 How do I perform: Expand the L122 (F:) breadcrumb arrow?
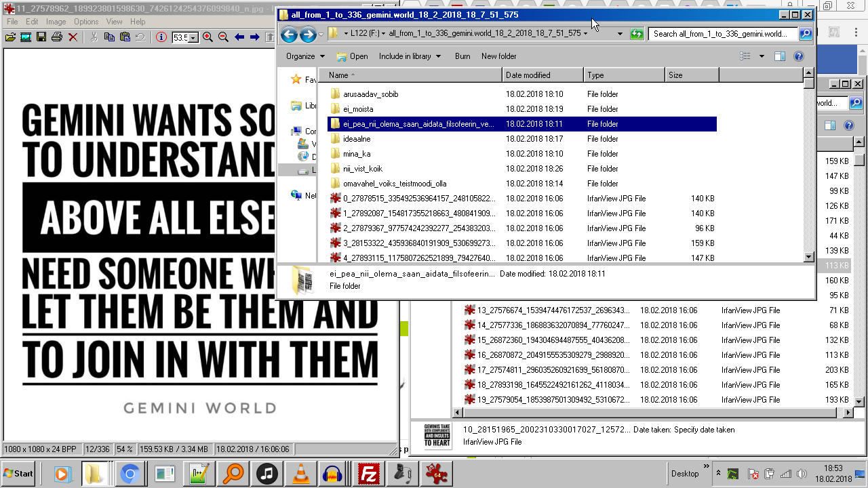384,33
